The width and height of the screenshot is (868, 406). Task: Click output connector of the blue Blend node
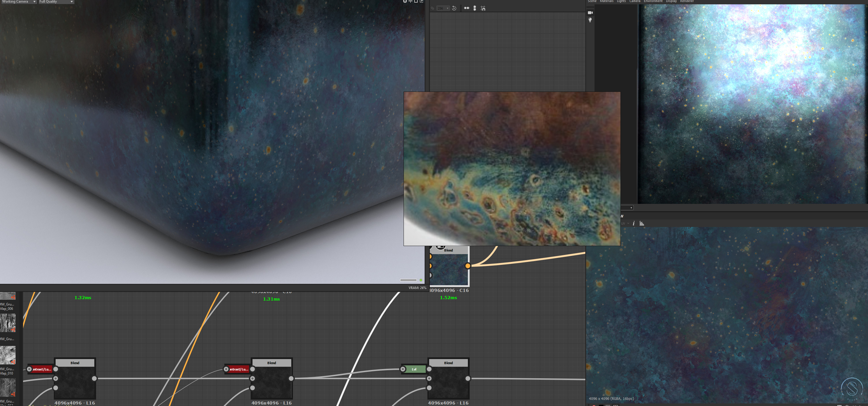468,266
